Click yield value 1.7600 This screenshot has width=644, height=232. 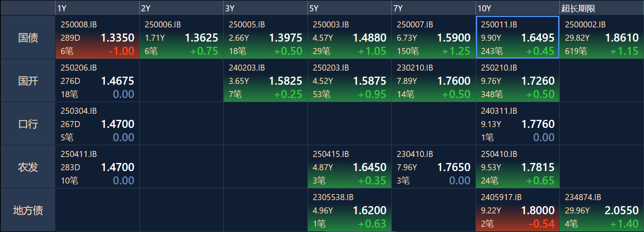coord(454,81)
